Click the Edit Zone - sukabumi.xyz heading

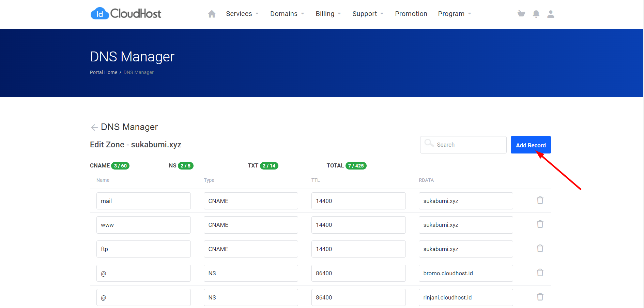(136, 145)
